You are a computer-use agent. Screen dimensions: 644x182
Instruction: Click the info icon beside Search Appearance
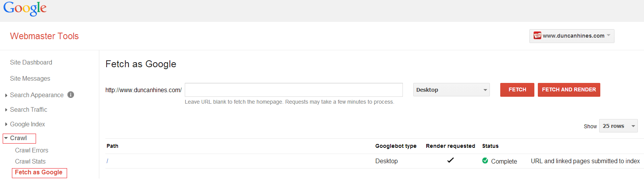coord(71,94)
